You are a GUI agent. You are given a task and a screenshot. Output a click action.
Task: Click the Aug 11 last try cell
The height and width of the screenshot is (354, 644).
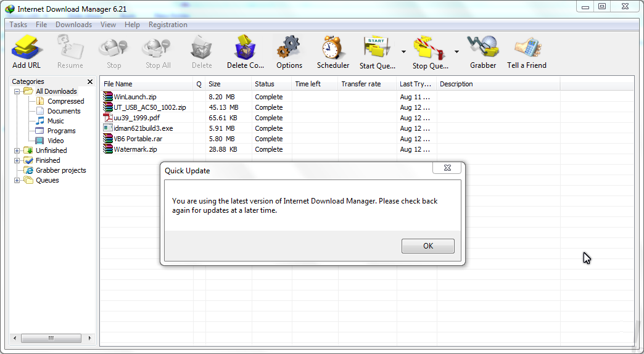point(415,97)
